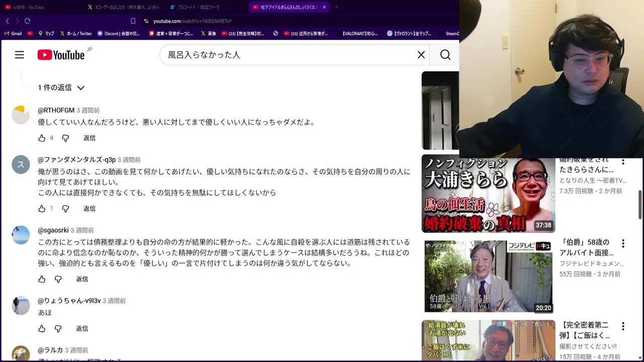Open the 【ヴァロラント】全マップ bookmark
Image resolution: width=644 pixels, height=362 pixels.
pos(410,34)
